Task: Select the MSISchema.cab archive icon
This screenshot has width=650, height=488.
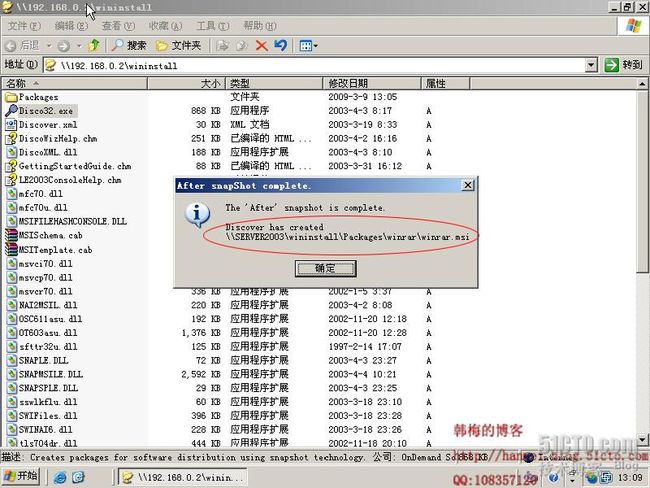Action: 11,236
